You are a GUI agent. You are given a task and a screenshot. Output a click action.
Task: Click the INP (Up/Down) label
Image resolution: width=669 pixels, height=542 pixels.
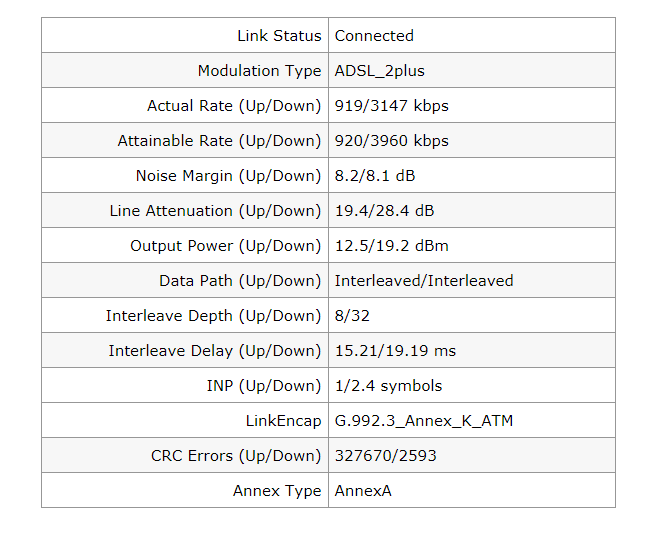click(x=257, y=386)
